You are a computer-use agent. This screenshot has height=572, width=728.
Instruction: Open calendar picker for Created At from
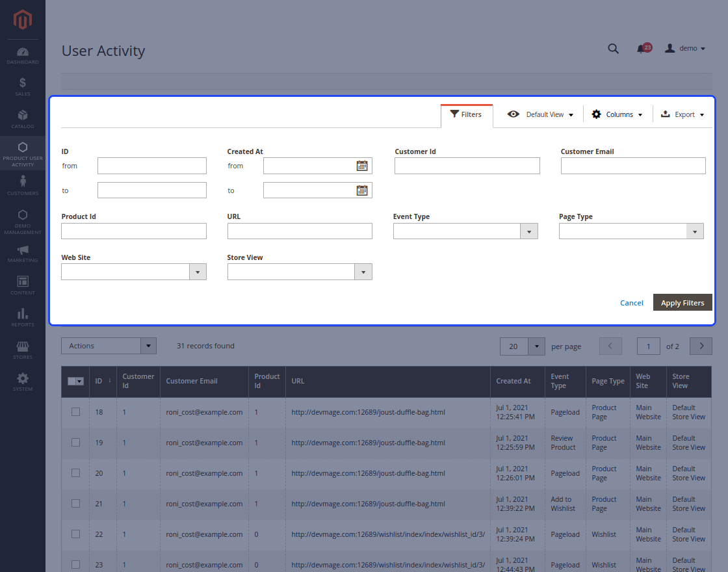(x=362, y=166)
